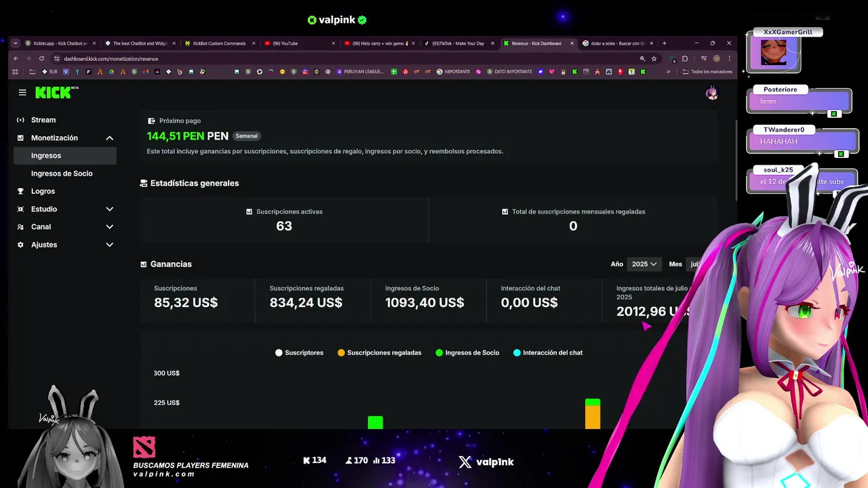The image size is (868, 488).
Task: Toggle Interacción del chat series in legend
Action: 548,352
